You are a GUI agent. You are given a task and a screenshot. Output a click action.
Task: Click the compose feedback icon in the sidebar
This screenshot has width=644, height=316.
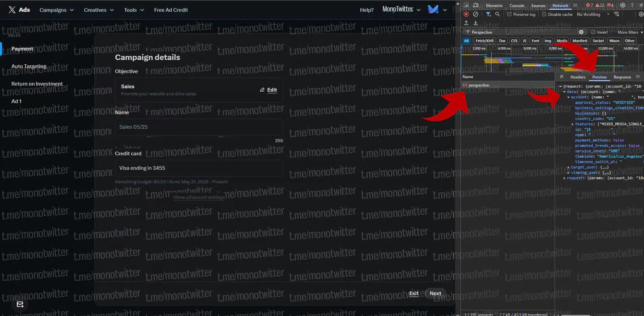coord(20,305)
